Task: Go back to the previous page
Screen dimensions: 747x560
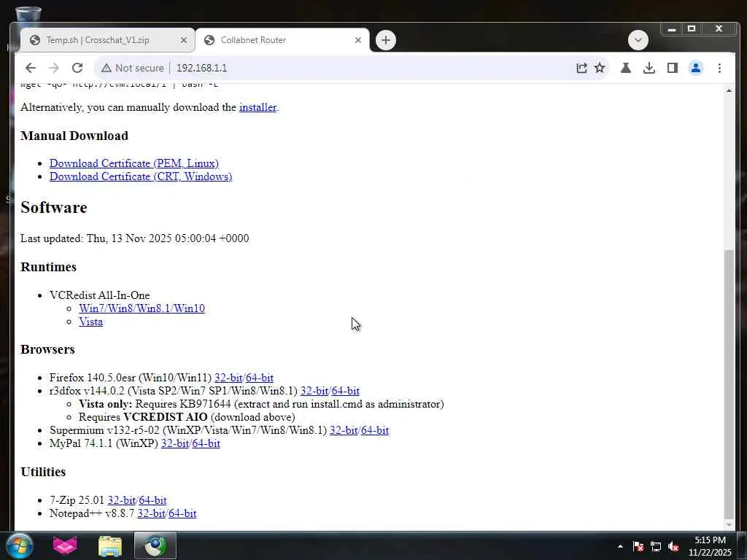Action: (31, 68)
